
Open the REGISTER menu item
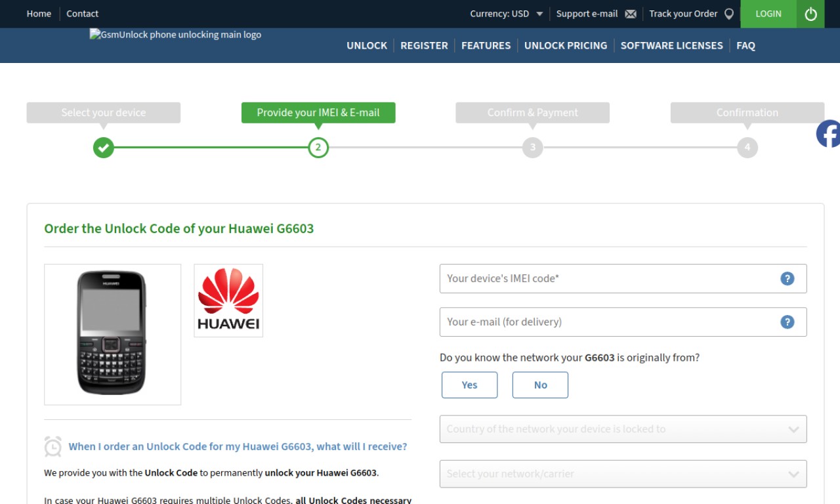[424, 45]
